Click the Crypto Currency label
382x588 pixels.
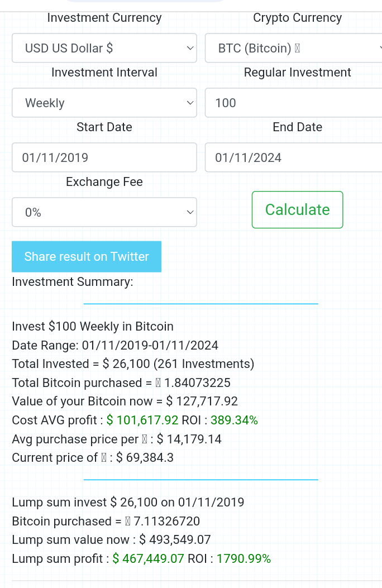297,18
